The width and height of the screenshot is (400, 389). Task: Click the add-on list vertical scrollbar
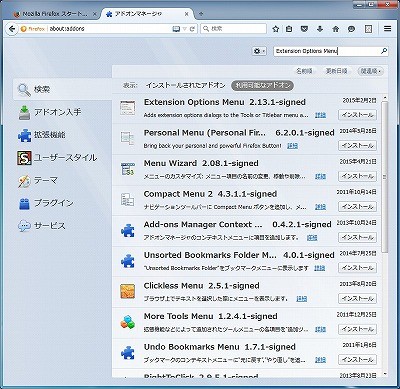[x=385, y=177]
